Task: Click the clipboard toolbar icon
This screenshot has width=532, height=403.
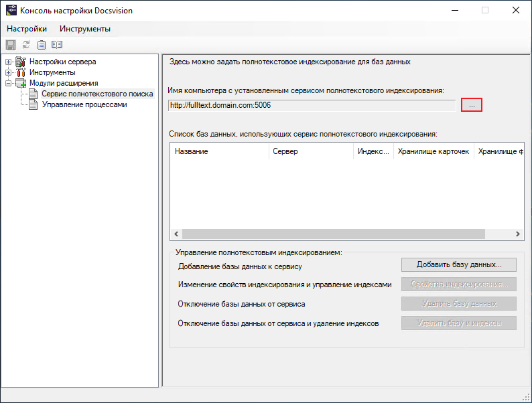Action: [42, 45]
